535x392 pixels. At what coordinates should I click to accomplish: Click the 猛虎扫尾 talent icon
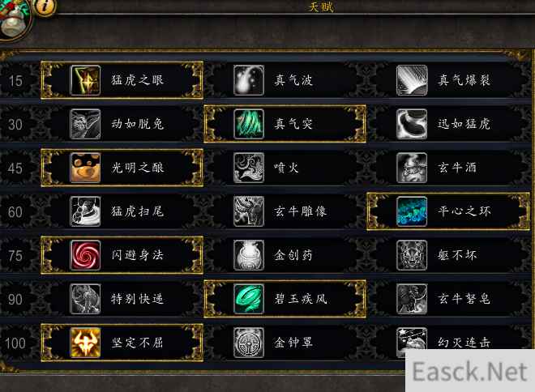coord(85,211)
